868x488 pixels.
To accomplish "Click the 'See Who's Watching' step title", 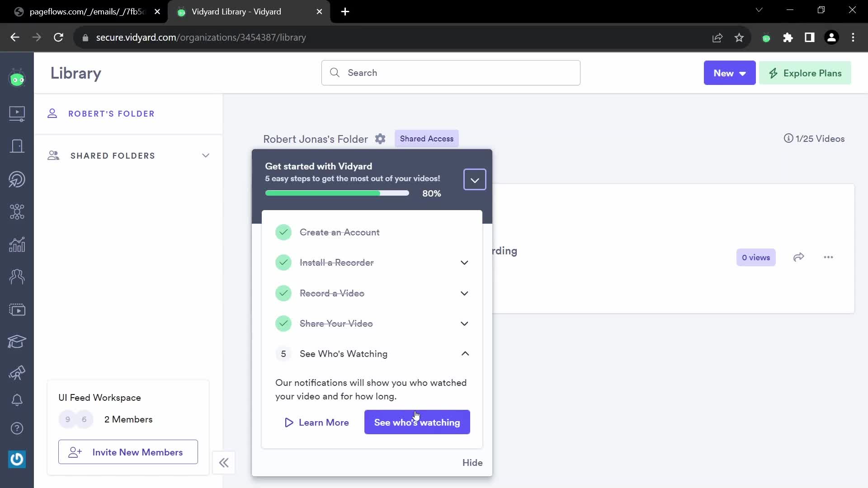I will tap(344, 354).
